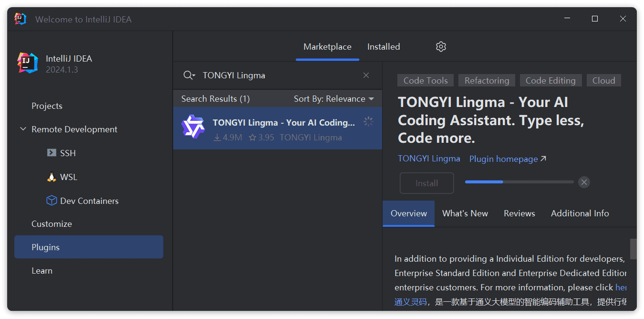Click the disabled Install button
This screenshot has width=644, height=319.
click(x=426, y=183)
